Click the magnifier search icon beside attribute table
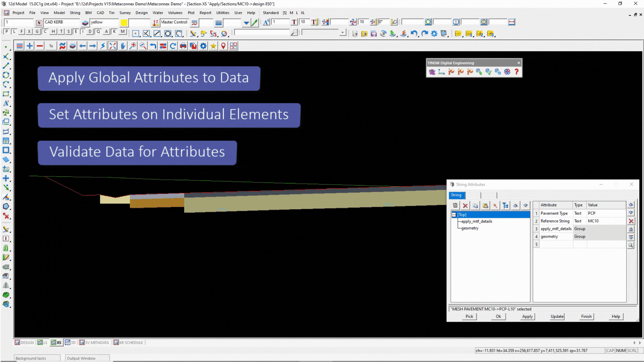Screen dimensions: 644x362 (x=631, y=245)
